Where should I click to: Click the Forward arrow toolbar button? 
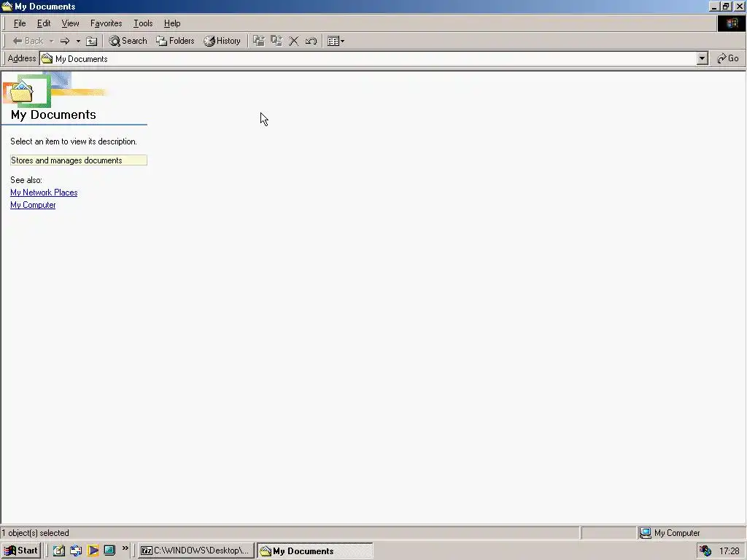[x=65, y=41]
